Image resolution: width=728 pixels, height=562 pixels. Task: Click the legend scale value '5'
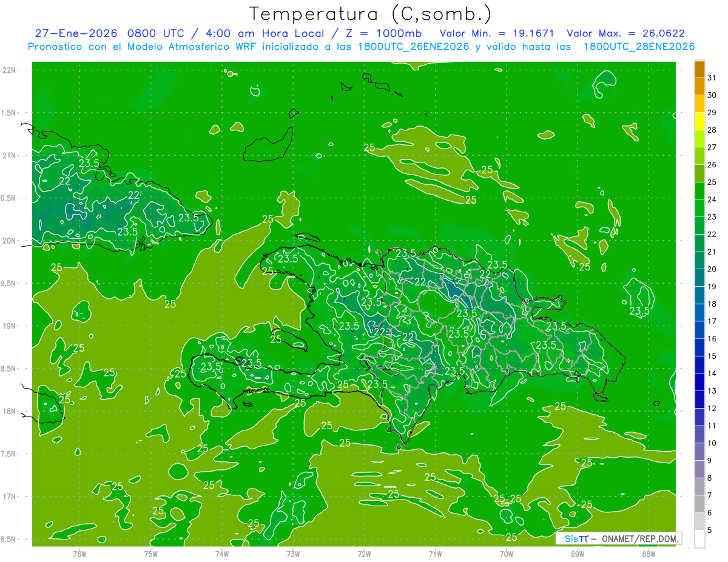point(710,530)
